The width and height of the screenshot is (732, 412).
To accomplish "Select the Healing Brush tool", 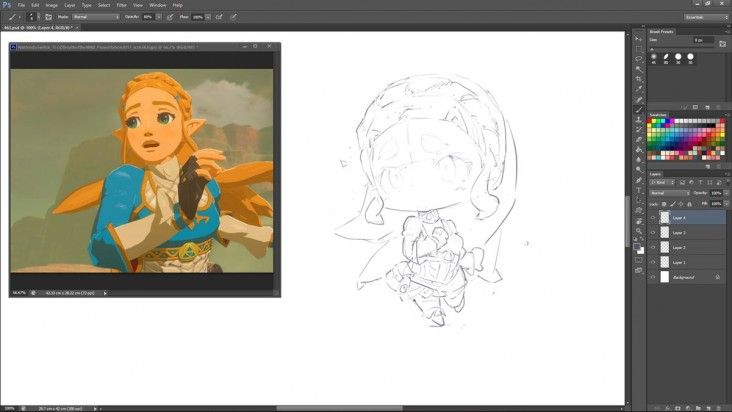I will click(638, 99).
